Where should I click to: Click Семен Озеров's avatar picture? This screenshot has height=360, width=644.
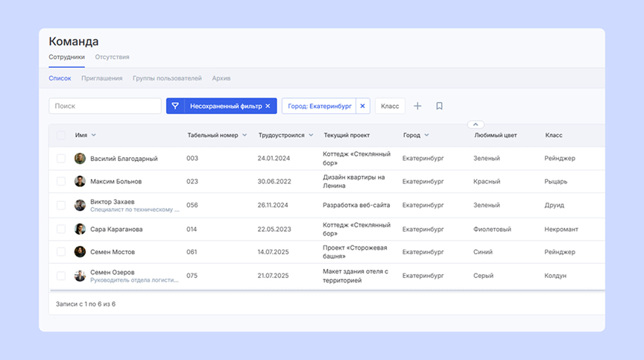(x=80, y=276)
